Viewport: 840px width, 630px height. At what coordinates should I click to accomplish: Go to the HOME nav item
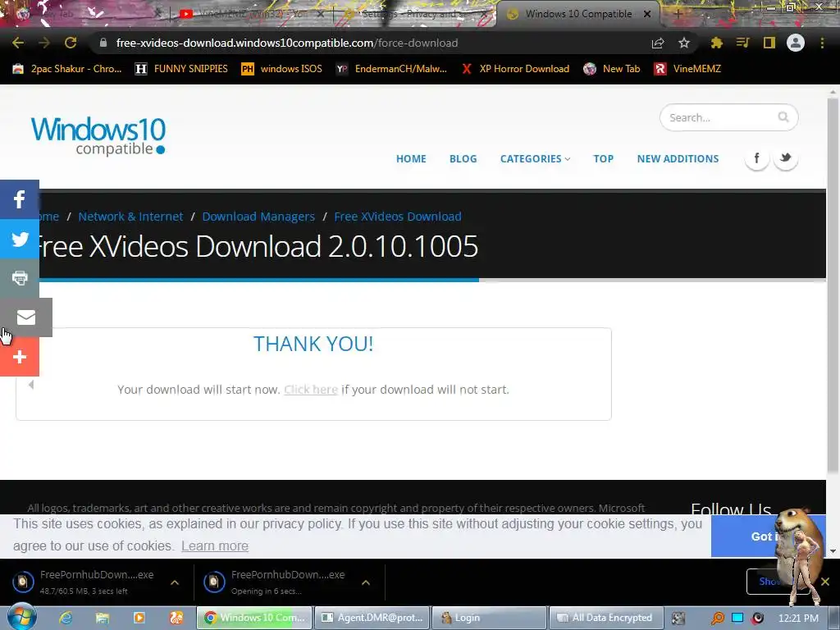tap(411, 158)
